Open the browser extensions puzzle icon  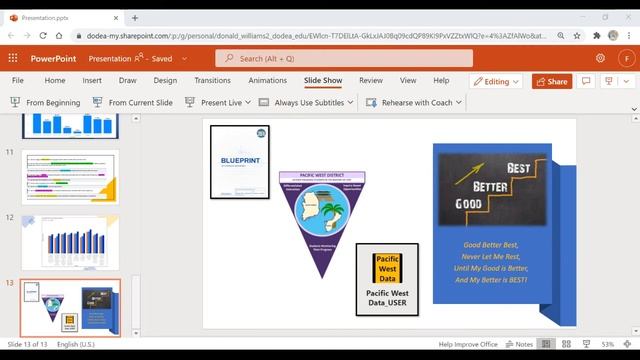[597, 36]
